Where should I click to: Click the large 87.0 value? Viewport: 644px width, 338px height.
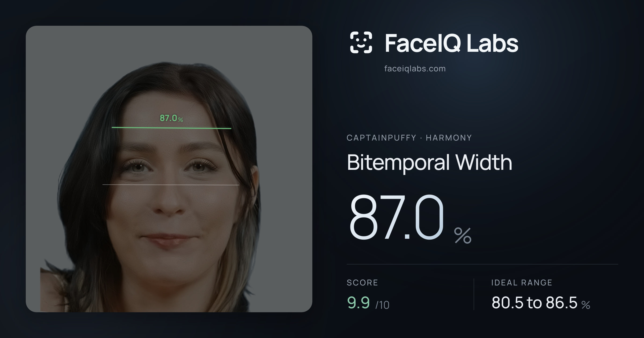[x=396, y=217]
